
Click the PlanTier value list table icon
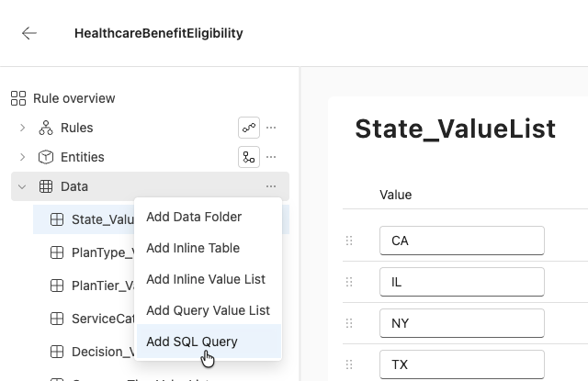coord(57,286)
